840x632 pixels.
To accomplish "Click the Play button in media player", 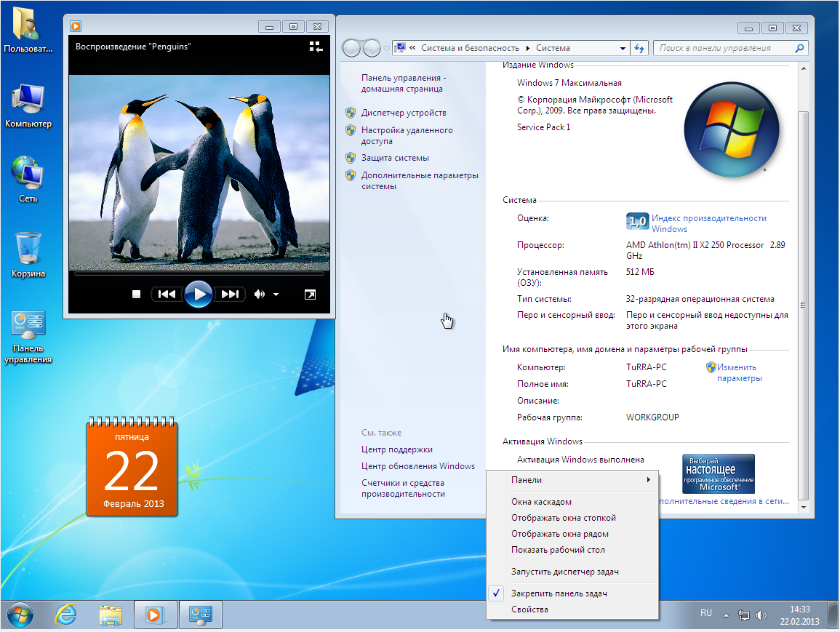I will [x=198, y=295].
